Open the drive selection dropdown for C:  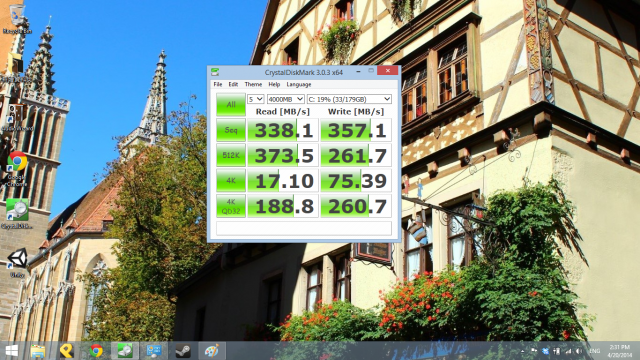coord(349,99)
